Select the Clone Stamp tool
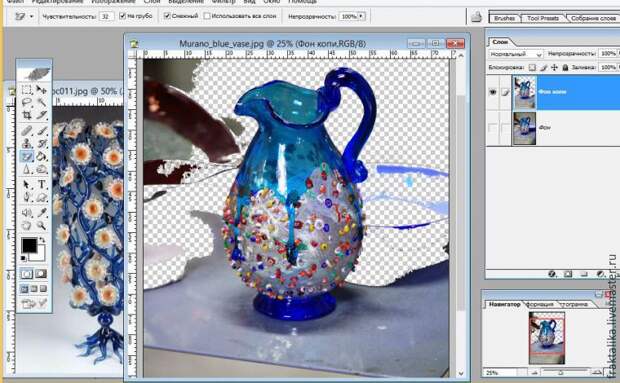 (x=26, y=143)
